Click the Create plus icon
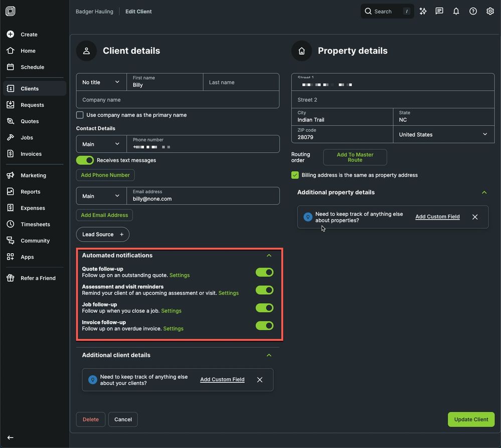The height and width of the screenshot is (448, 501). pos(11,35)
